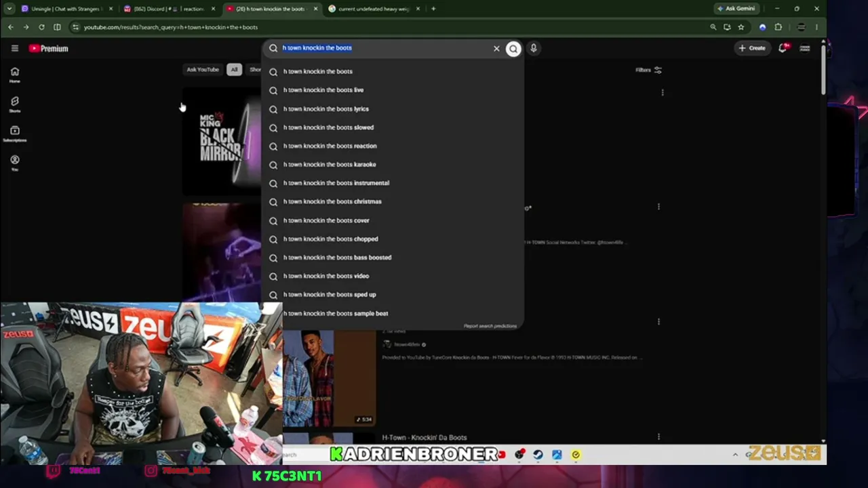Bookmark this page with the star
The width and height of the screenshot is (868, 488).
tap(741, 27)
